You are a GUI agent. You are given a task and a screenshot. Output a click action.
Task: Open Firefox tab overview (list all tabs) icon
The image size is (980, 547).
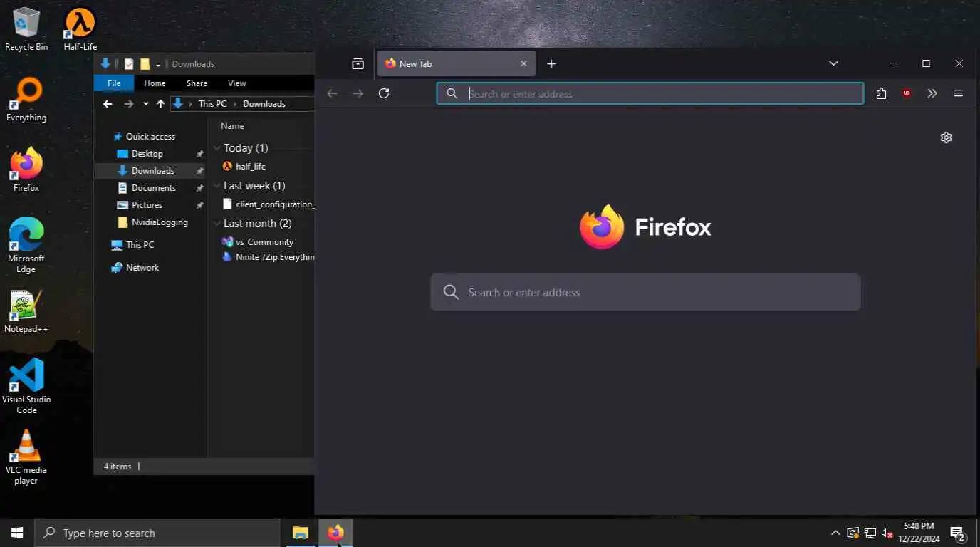358,63
